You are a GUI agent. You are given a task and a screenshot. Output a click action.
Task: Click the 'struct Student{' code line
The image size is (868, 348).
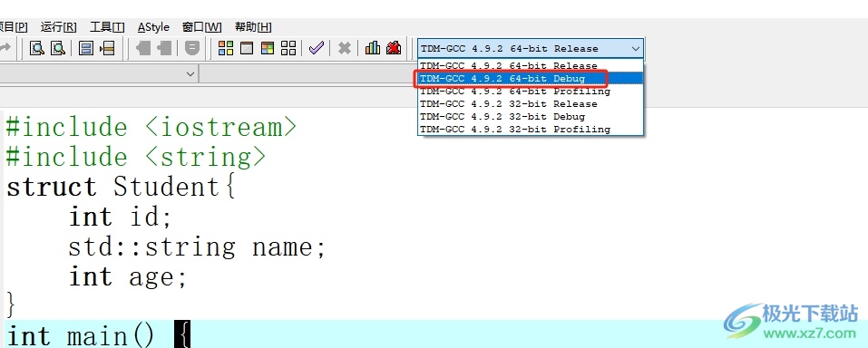122,187
